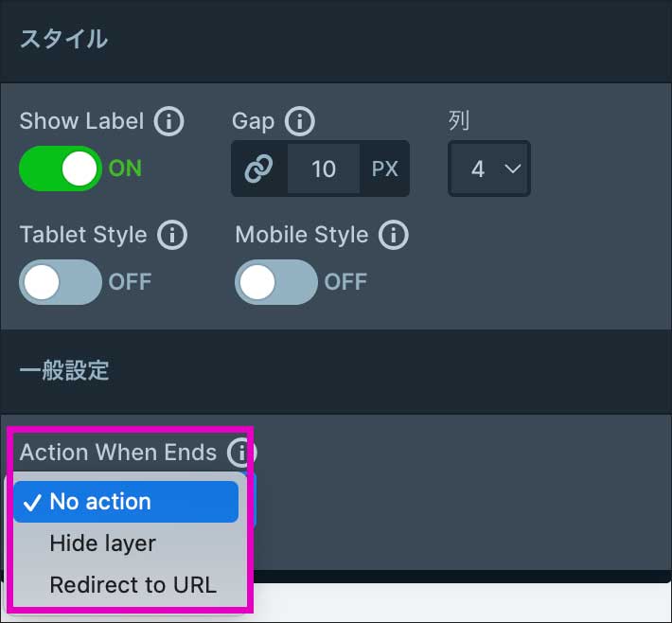Click the Action When Ends label
672x623 pixels.
[x=118, y=453]
